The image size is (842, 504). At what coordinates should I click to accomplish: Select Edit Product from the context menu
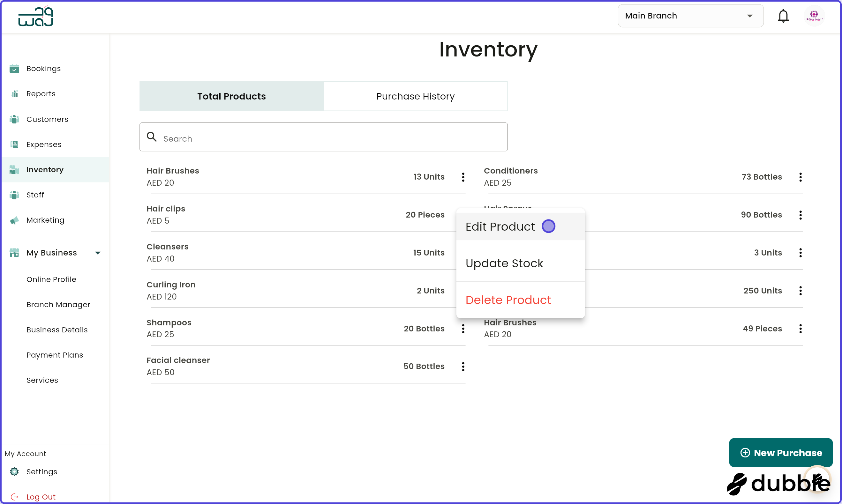500,226
